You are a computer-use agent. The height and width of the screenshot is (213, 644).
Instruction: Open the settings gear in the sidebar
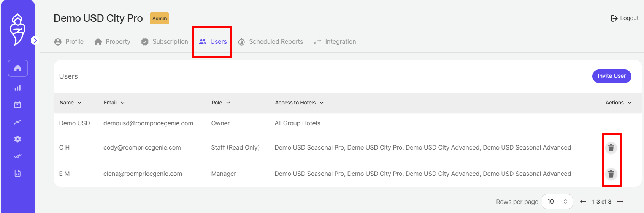(17, 139)
